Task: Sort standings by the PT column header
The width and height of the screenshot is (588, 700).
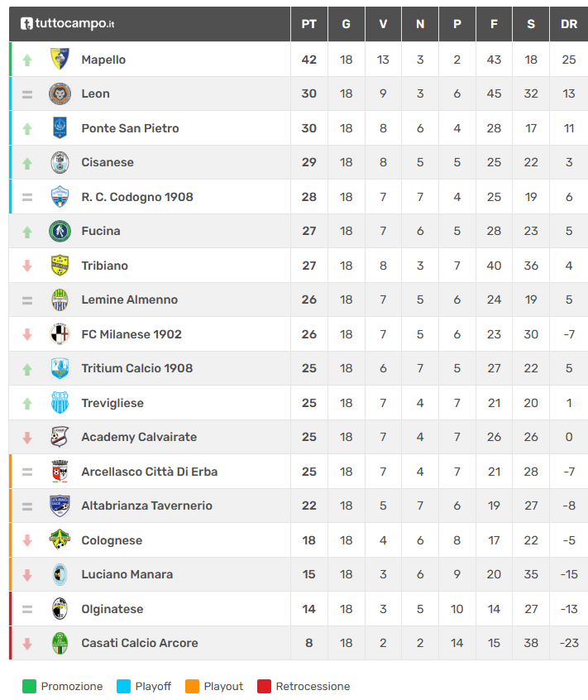Action: (x=308, y=24)
